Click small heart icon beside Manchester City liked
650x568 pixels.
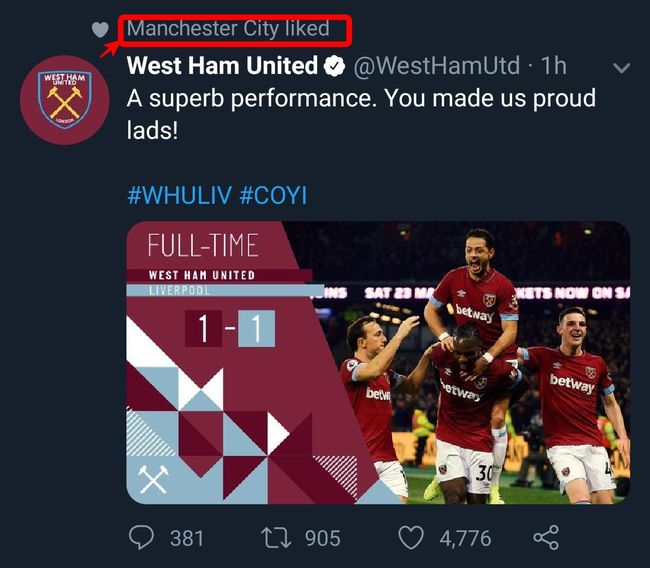[x=100, y=30]
